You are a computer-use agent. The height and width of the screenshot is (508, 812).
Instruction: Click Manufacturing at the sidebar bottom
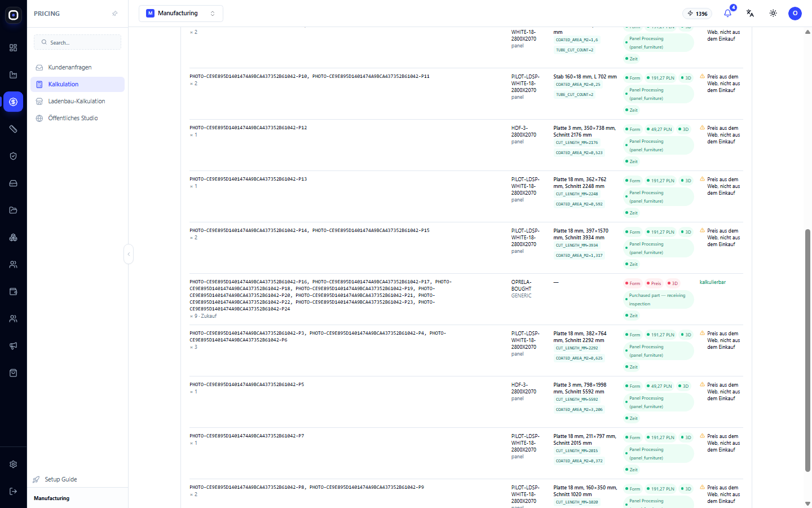[52, 498]
